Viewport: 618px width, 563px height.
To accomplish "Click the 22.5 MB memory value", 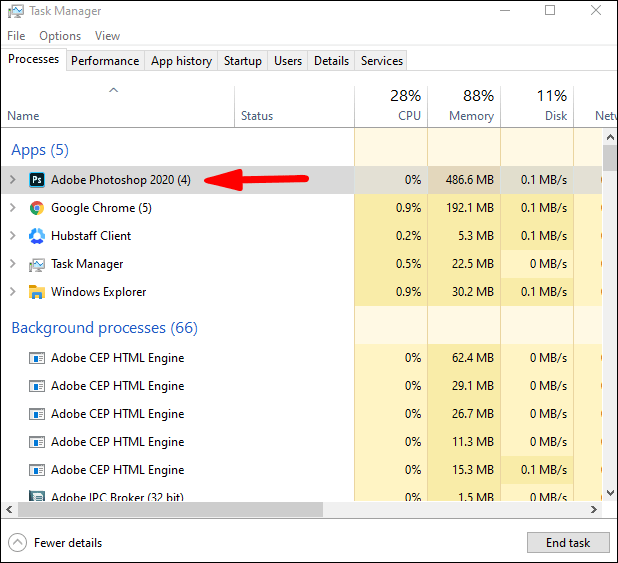I will (473, 264).
